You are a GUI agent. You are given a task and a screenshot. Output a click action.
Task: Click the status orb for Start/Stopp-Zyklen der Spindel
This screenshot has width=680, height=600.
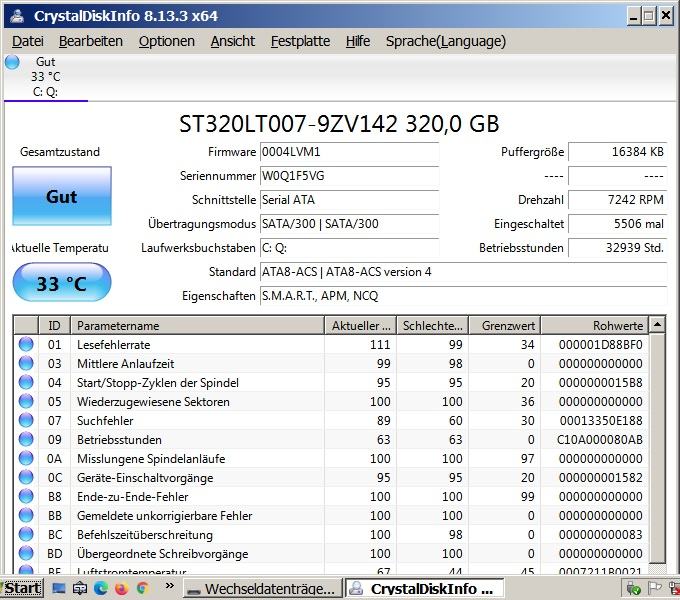(26, 382)
